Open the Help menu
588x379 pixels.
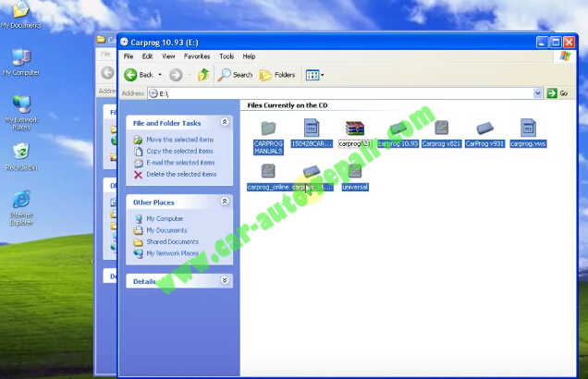[249, 56]
